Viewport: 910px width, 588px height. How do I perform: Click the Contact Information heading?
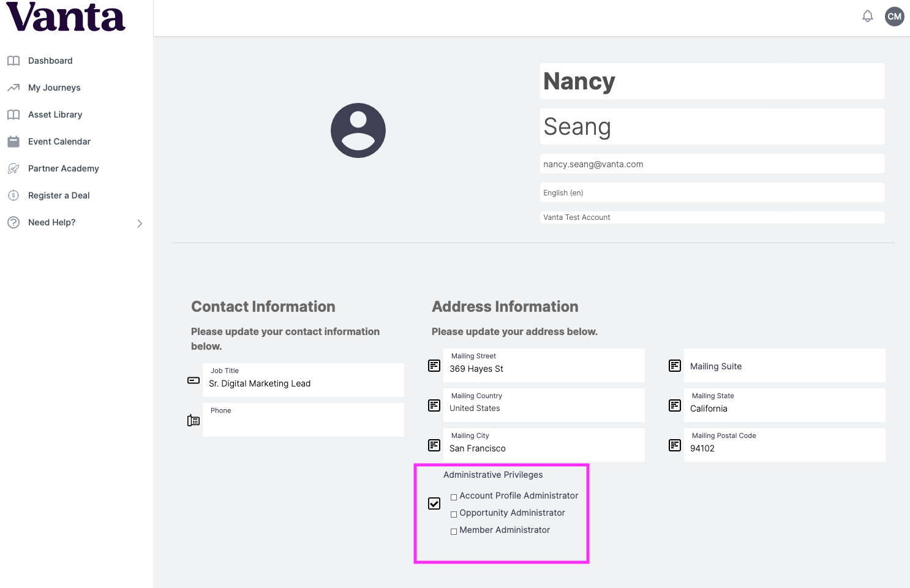[x=263, y=306]
